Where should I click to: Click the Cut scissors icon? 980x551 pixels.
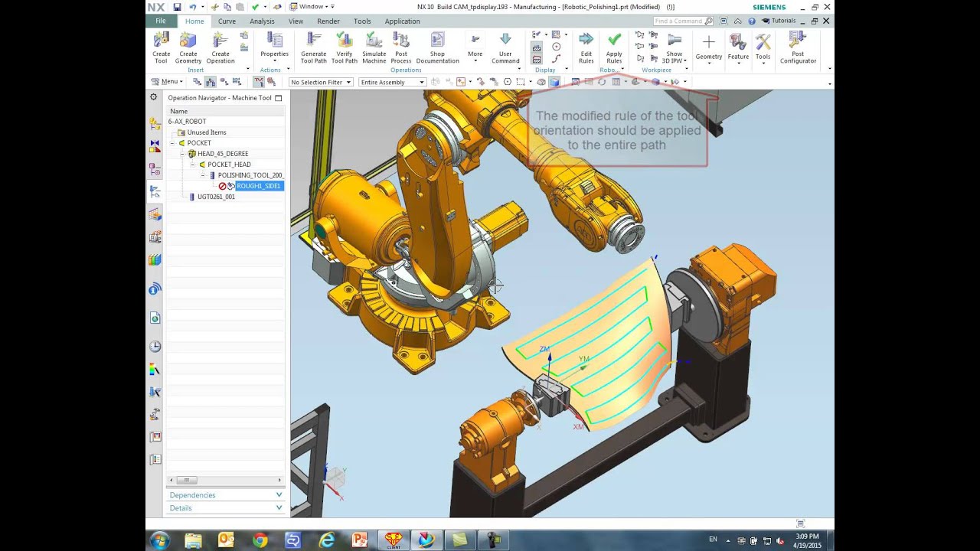pyautogui.click(x=215, y=7)
